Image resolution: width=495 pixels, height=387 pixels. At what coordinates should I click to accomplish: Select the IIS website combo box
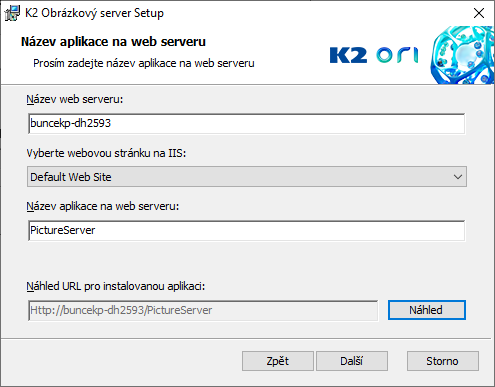(247, 177)
